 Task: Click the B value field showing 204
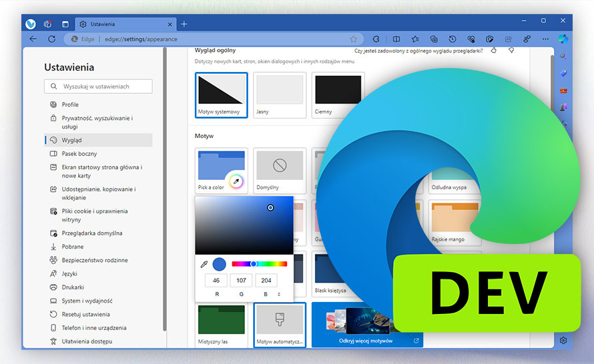(266, 281)
